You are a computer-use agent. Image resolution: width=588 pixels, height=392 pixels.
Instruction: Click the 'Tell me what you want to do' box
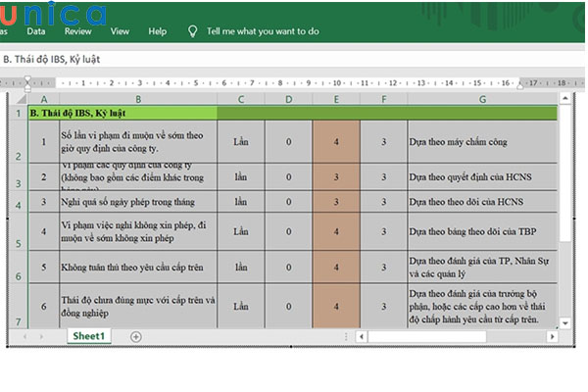[263, 31]
